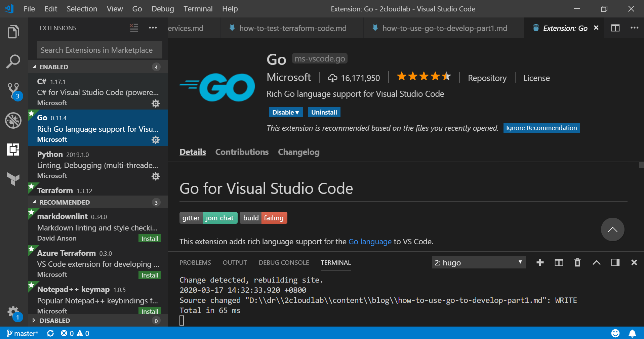Screen dimensions: 644x339
Task: Maximize the terminal panel size
Action: [x=597, y=262]
